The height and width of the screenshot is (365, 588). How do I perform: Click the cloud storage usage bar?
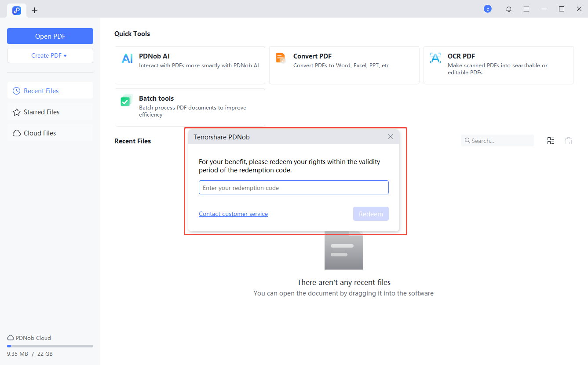(x=50, y=346)
